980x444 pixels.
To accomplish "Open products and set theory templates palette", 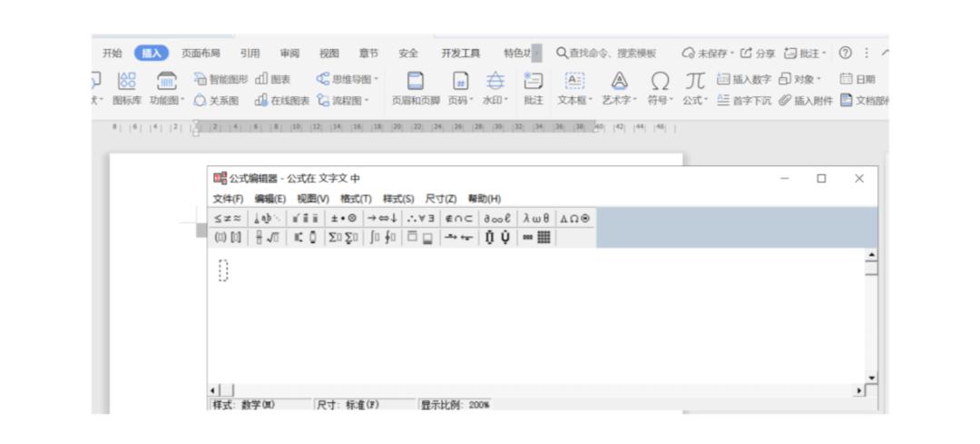I will point(497,237).
